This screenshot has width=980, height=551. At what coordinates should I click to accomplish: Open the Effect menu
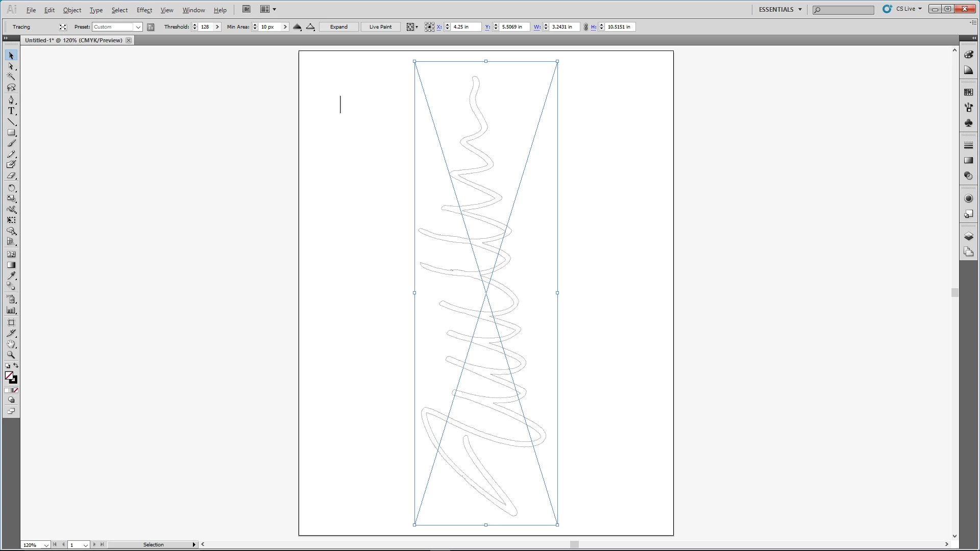(x=144, y=10)
